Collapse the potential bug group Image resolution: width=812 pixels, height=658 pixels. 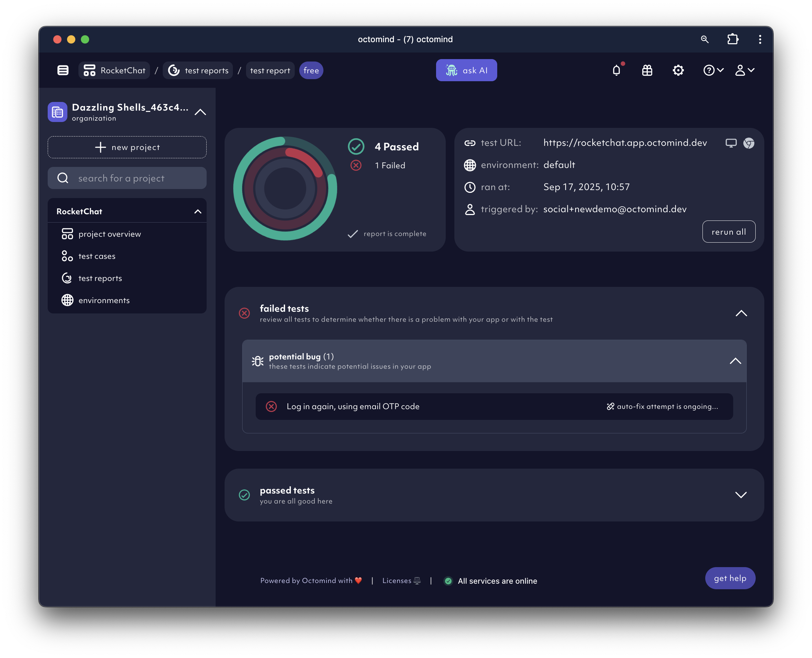tap(735, 361)
